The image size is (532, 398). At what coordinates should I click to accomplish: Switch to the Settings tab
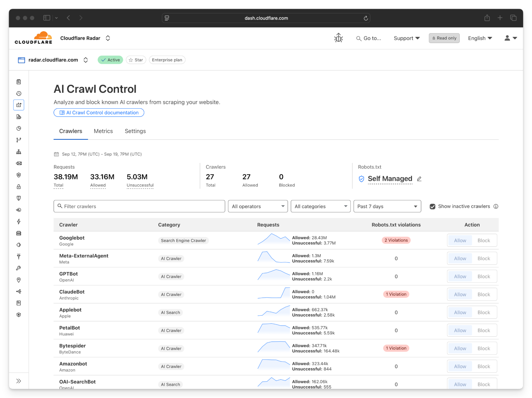click(x=135, y=131)
